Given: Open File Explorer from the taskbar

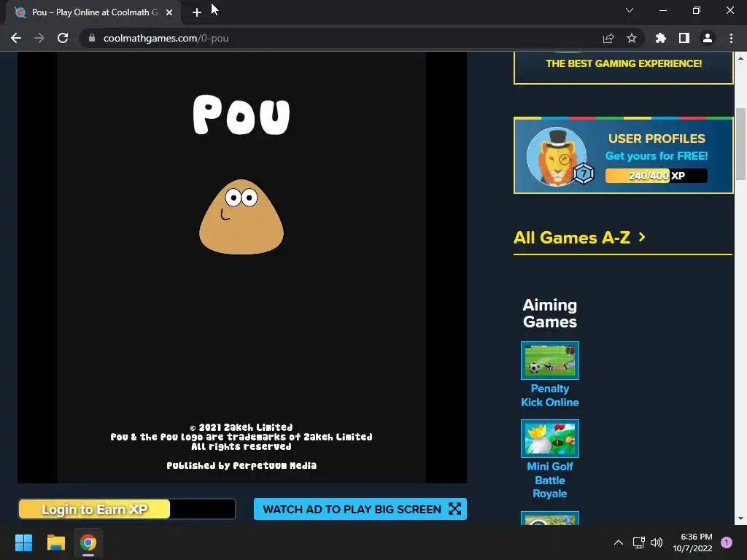Looking at the screenshot, I should (55, 542).
